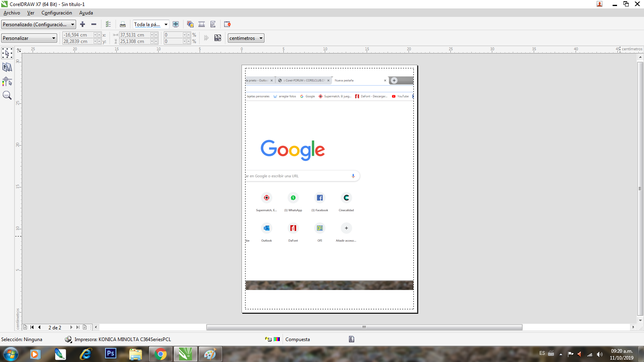Click the print tiled pages icon

pyautogui.click(x=218, y=38)
